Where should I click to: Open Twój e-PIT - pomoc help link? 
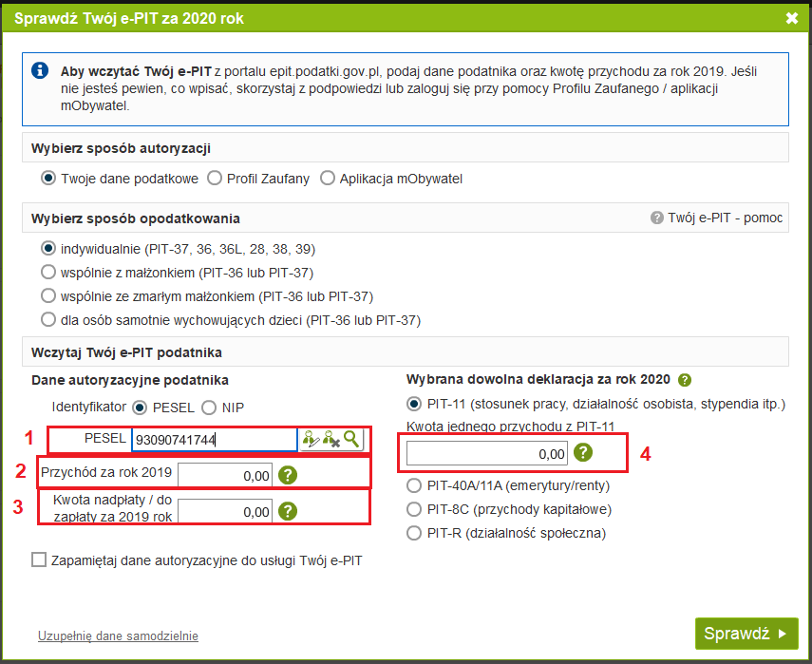pos(717,218)
